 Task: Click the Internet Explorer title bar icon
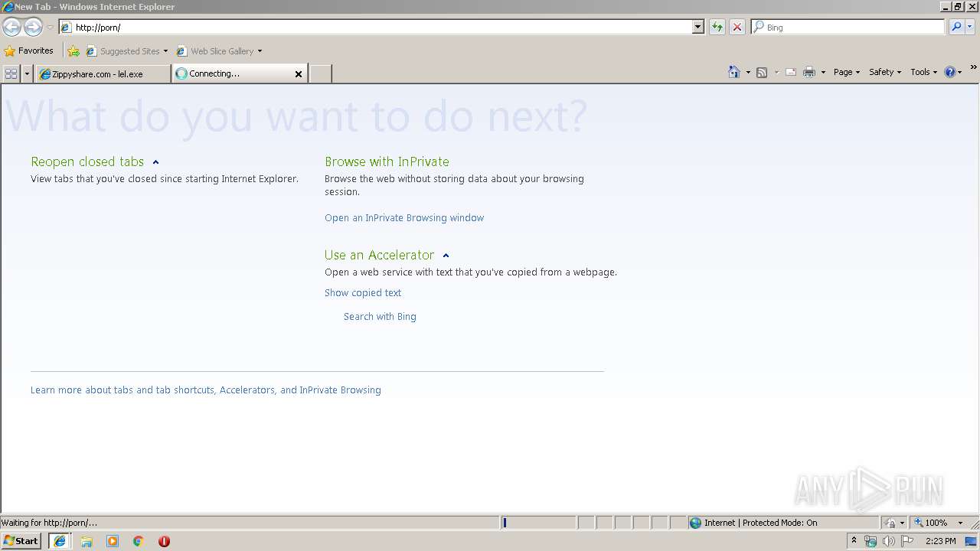pos(8,7)
